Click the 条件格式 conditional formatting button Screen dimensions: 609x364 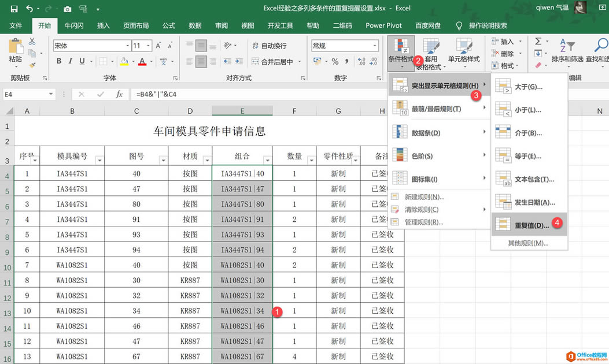(401, 53)
